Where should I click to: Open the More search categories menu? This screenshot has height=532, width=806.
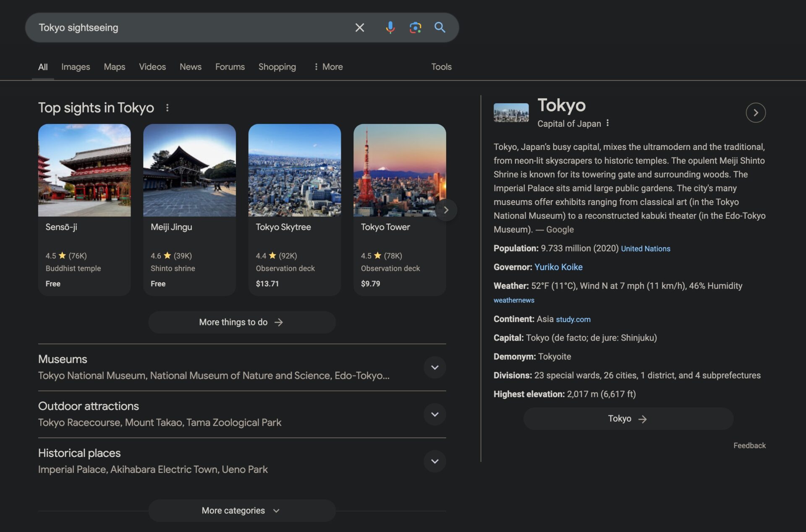click(x=328, y=67)
